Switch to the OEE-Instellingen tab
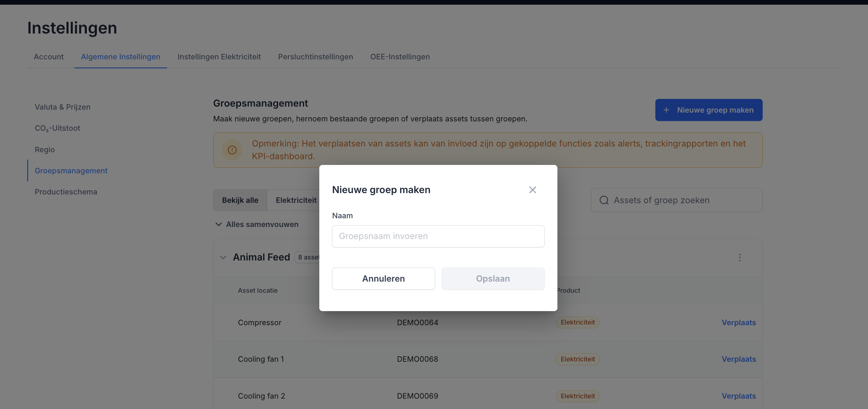The image size is (868, 409). (x=400, y=57)
